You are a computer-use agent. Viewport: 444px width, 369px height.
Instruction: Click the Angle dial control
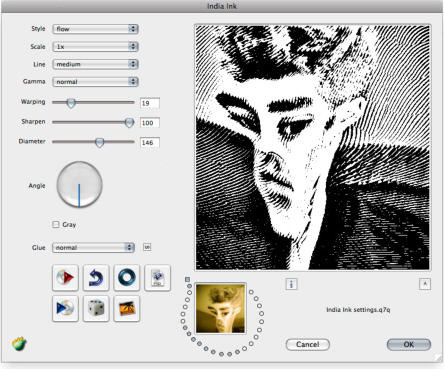point(79,185)
